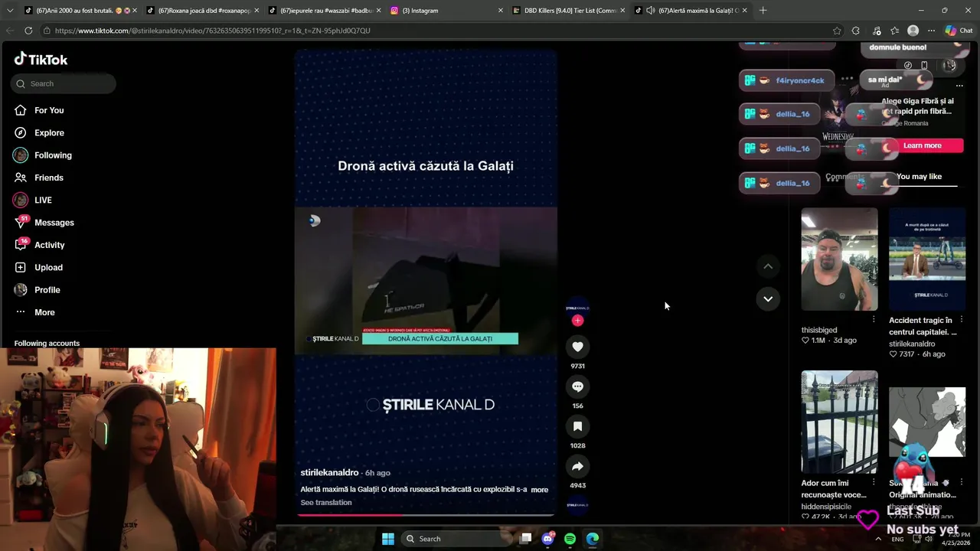Expand the caption with 'more'

(x=540, y=490)
